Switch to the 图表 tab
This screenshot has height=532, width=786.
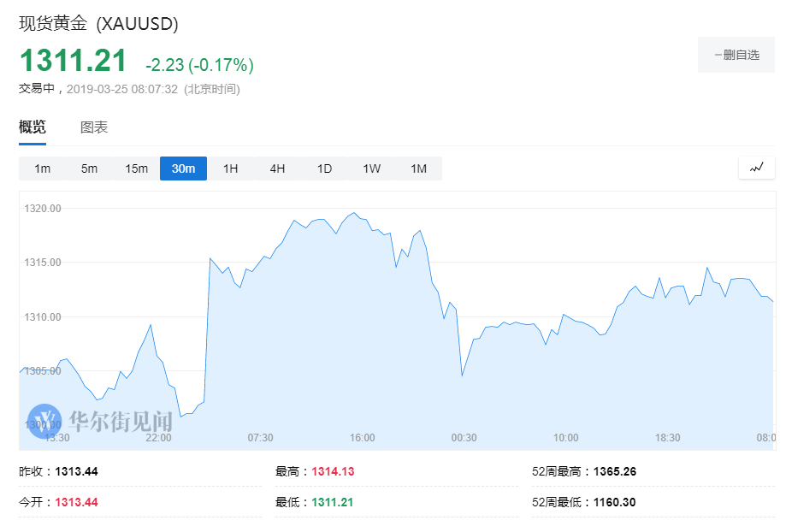click(94, 127)
